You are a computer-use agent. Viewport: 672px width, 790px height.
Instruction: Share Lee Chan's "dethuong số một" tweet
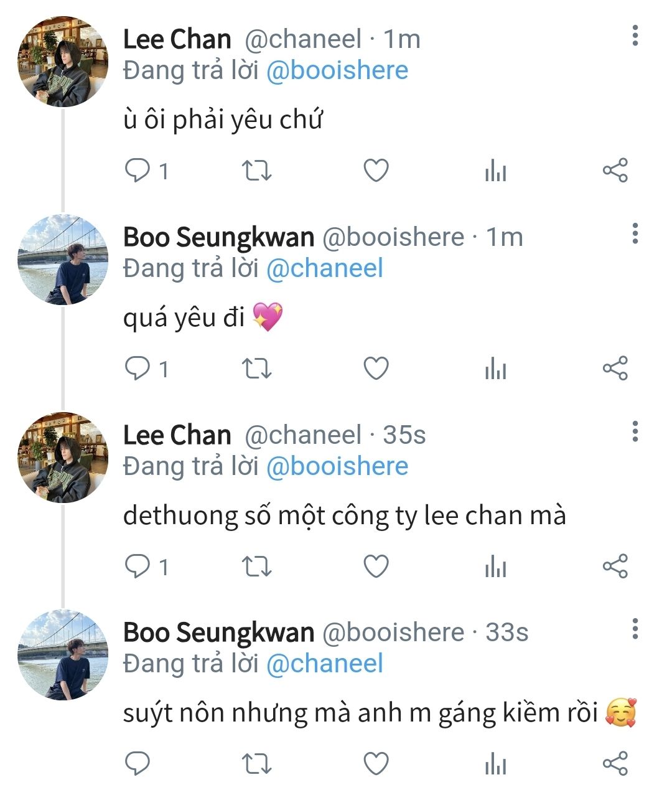tap(615, 566)
